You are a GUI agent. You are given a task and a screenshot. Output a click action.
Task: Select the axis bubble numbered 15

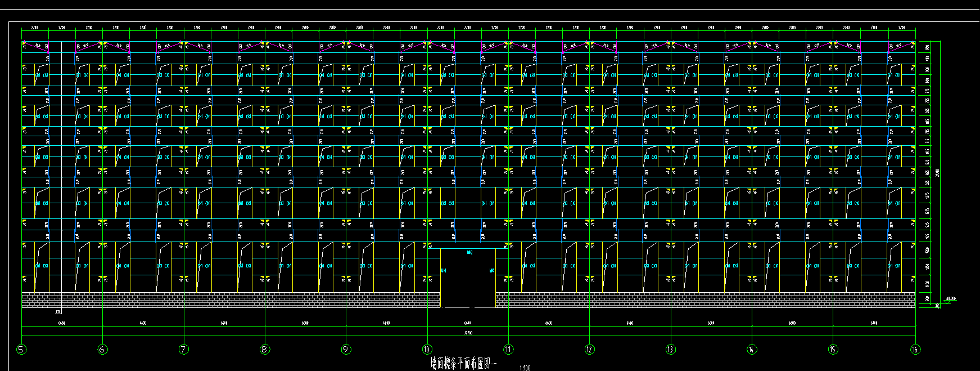click(x=833, y=350)
